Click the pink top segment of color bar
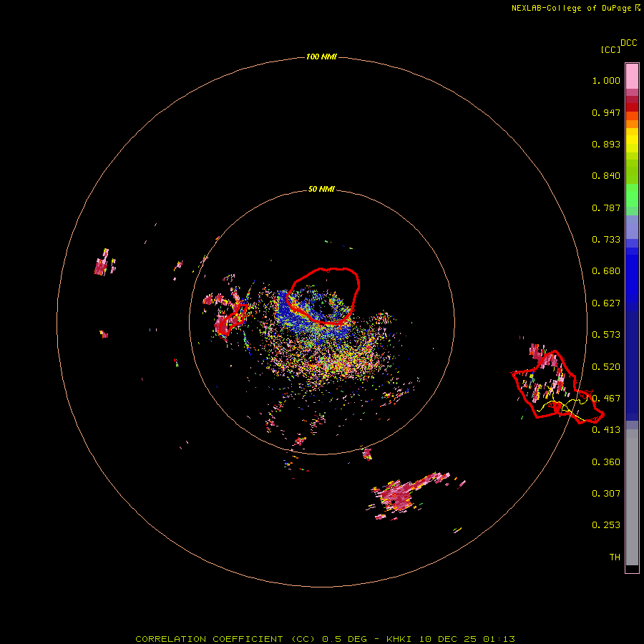This screenshot has height=644, width=644. click(x=632, y=77)
